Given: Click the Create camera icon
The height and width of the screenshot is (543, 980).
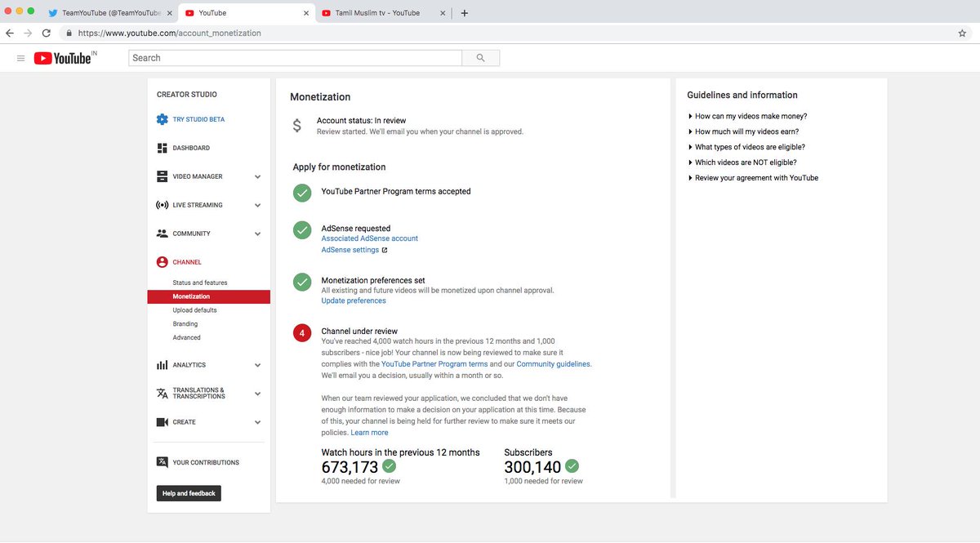Looking at the screenshot, I should (162, 422).
